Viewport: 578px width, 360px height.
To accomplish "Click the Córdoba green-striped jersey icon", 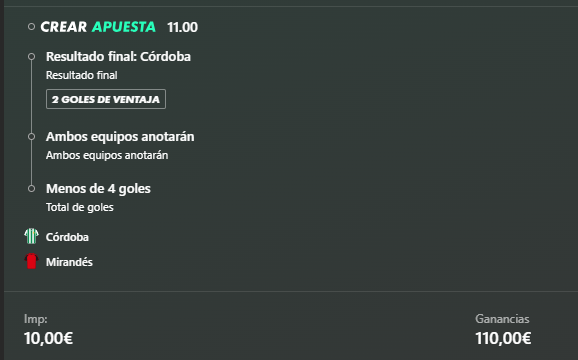I will (31, 236).
